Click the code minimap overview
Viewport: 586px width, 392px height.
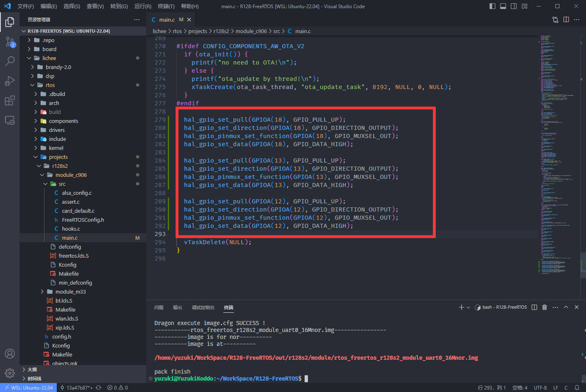point(557,155)
